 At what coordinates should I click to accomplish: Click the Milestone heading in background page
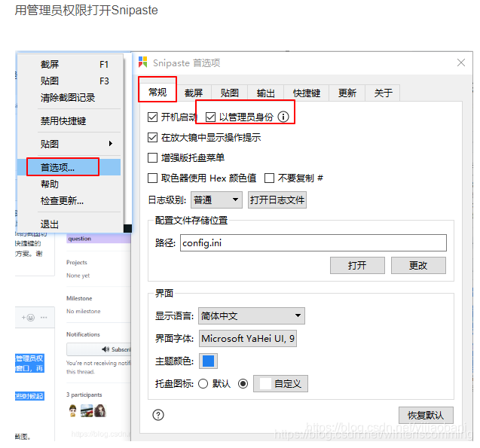[79, 298]
